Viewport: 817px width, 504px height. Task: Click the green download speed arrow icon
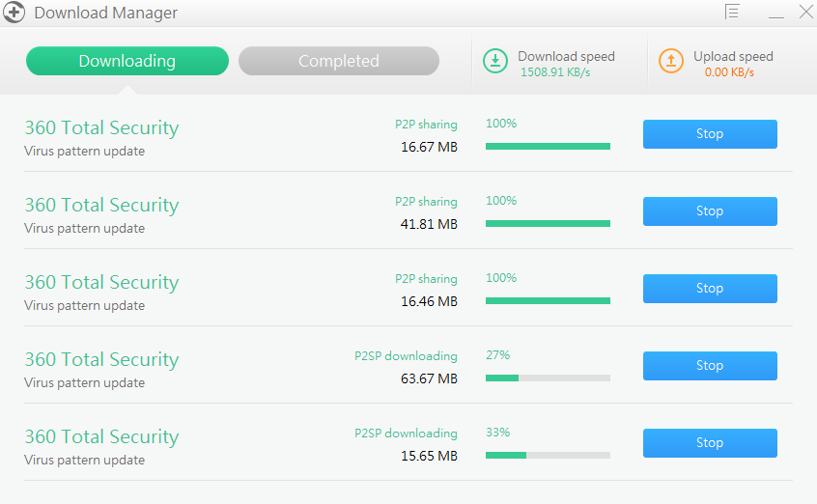[x=495, y=61]
